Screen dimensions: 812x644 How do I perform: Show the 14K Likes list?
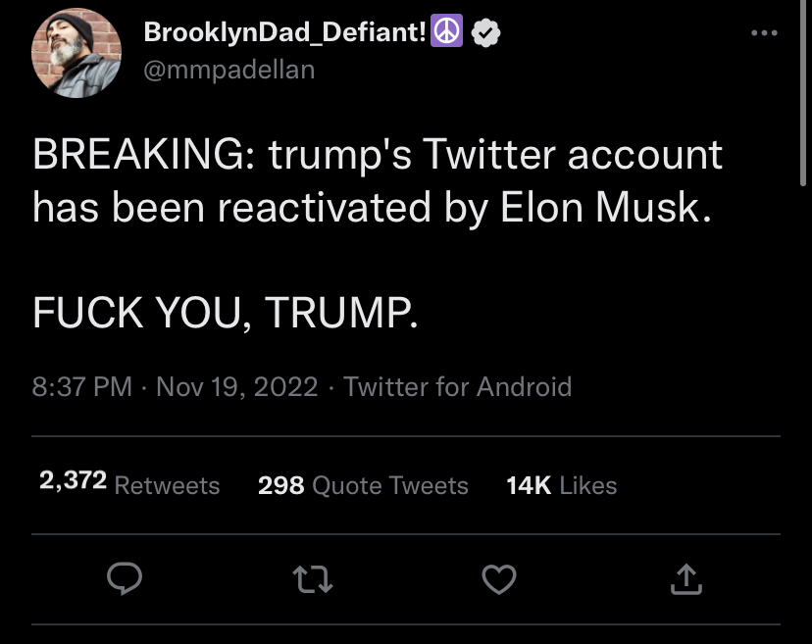(x=561, y=485)
